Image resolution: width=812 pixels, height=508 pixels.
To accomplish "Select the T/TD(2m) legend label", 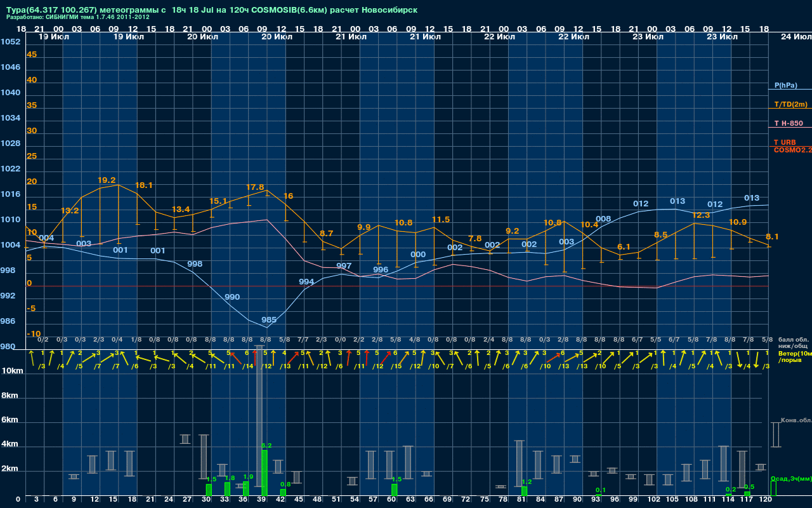I will pos(790,104).
